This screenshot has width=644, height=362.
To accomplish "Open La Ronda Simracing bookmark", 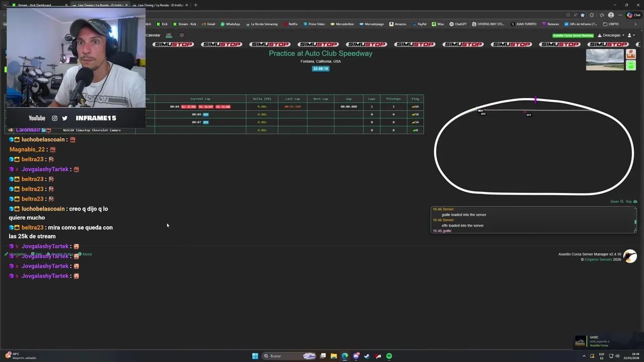I will click(262, 24).
